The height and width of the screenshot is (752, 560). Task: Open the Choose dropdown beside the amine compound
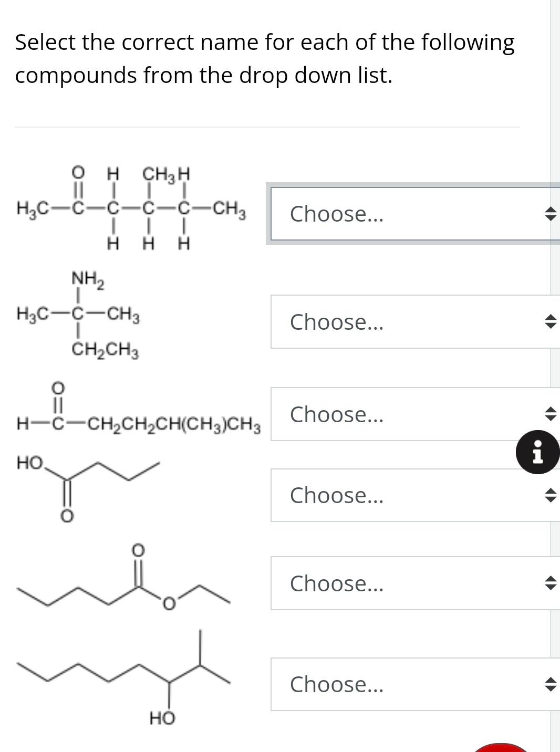tap(410, 322)
